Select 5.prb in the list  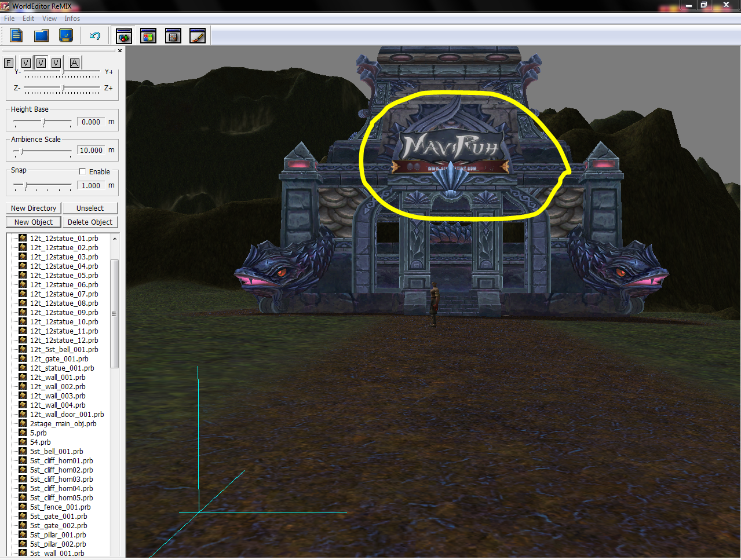(38, 433)
